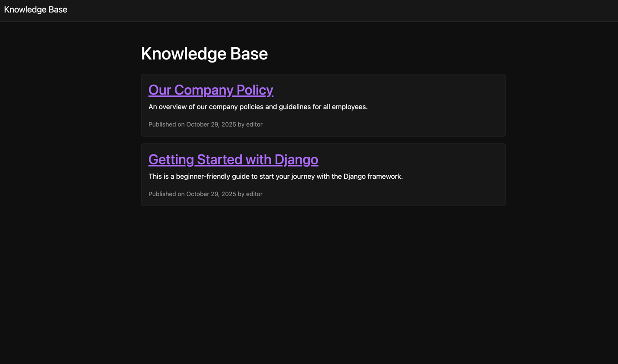Open the Getting Started with Django article
Image resolution: width=618 pixels, height=364 pixels.
coord(233,160)
